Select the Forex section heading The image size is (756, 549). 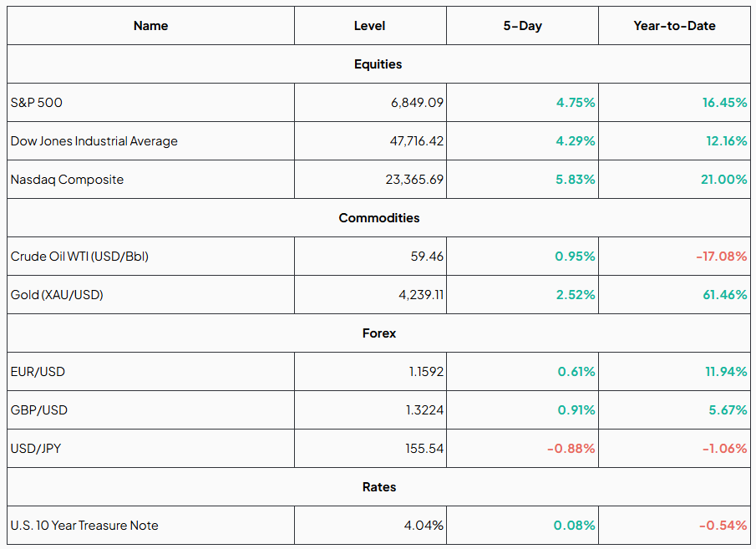378,333
